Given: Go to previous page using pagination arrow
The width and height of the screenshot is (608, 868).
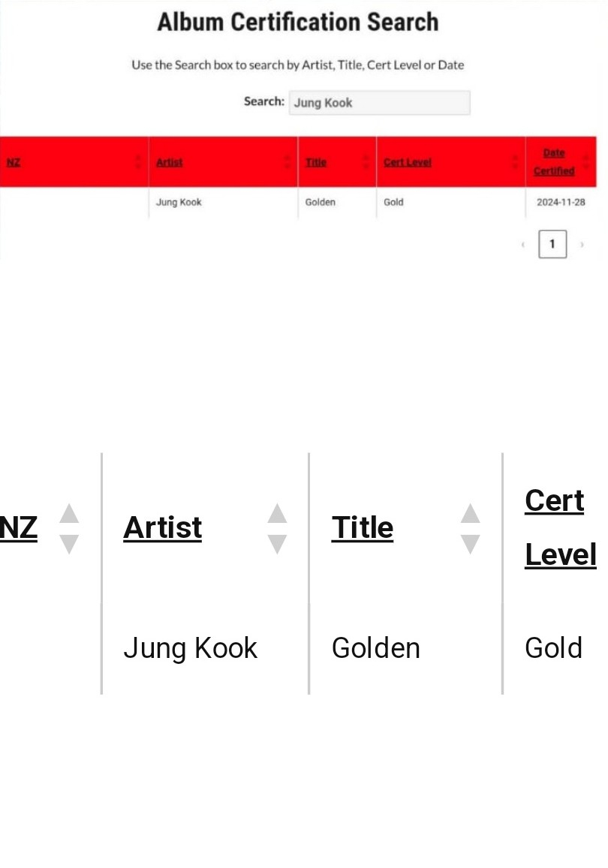Looking at the screenshot, I should pos(522,245).
